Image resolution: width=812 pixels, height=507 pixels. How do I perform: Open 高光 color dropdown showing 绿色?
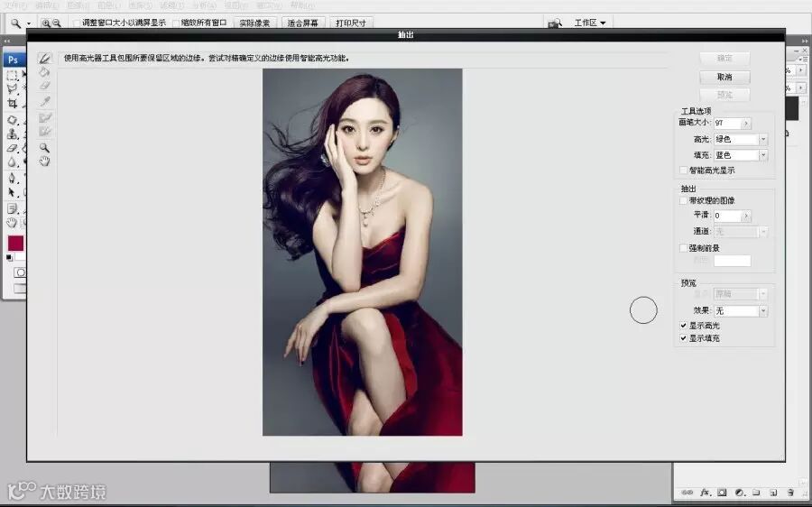(741, 139)
